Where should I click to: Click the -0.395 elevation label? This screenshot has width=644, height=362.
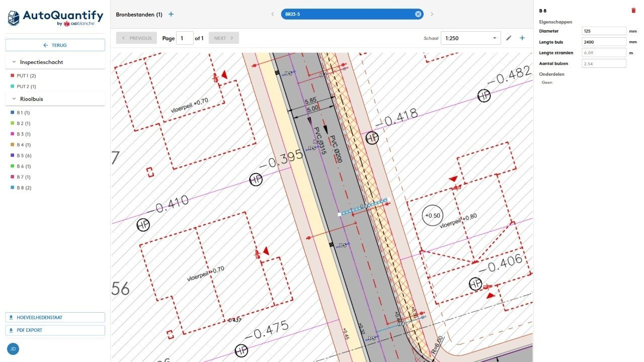[x=281, y=160]
